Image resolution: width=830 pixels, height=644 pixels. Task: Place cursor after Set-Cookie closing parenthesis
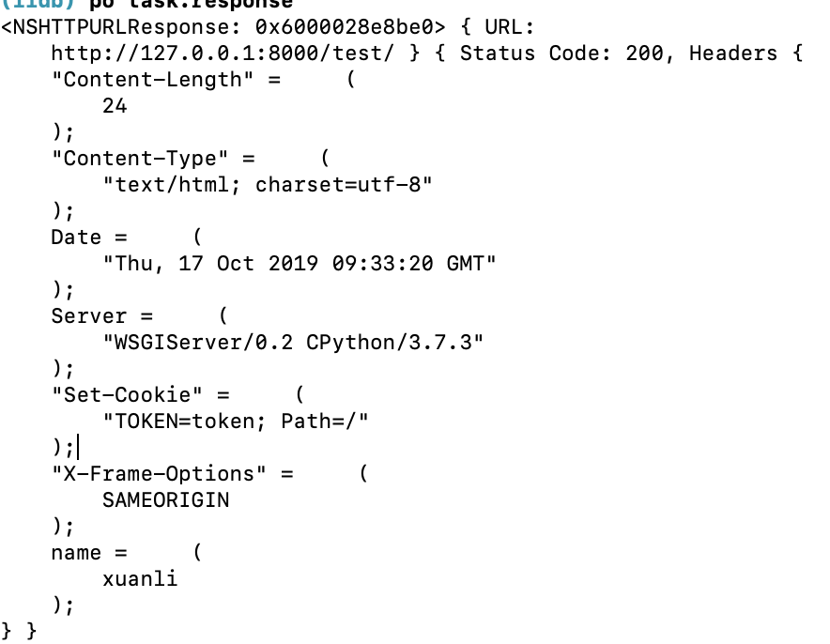tap(77, 448)
